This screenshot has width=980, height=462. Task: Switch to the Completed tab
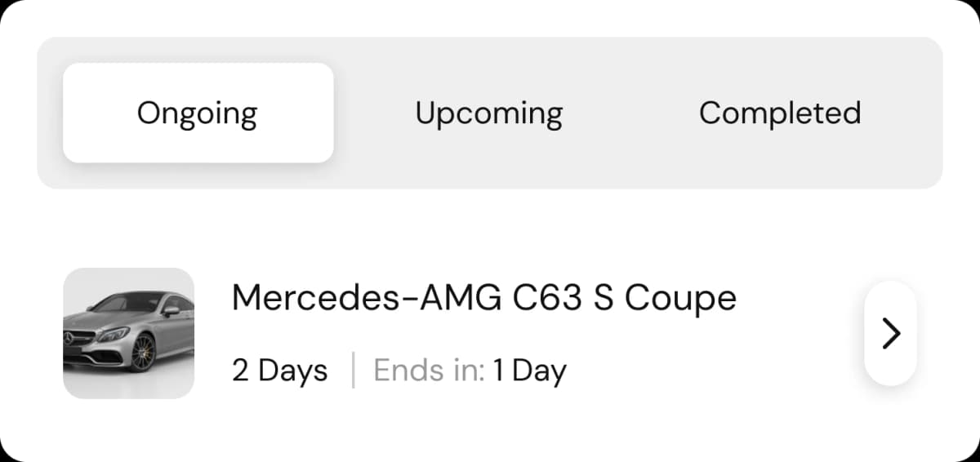point(780,113)
